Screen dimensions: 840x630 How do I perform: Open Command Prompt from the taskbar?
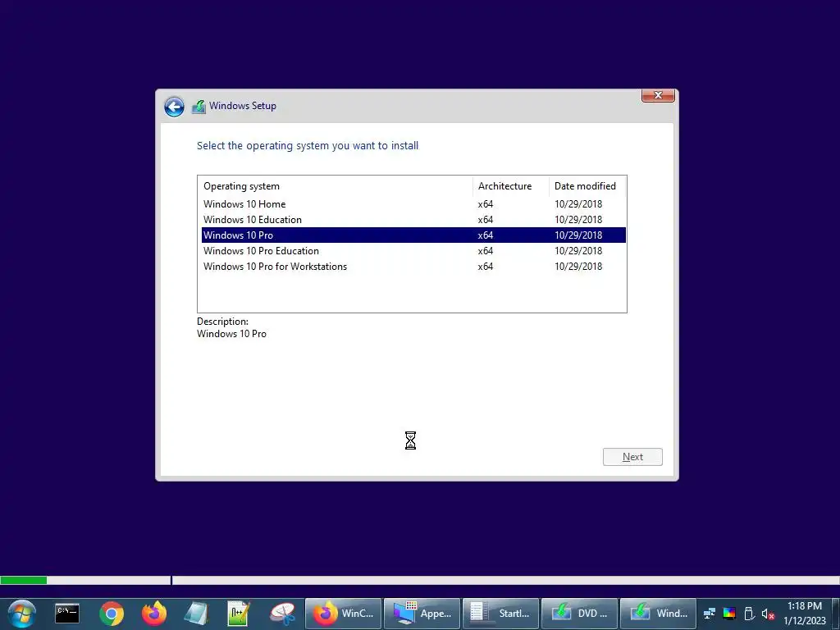point(67,614)
